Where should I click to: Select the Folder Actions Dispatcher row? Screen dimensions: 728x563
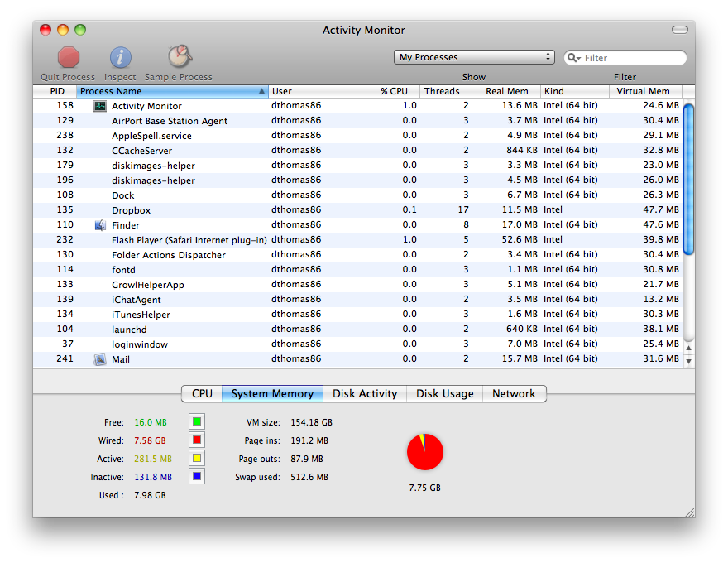tap(358, 255)
